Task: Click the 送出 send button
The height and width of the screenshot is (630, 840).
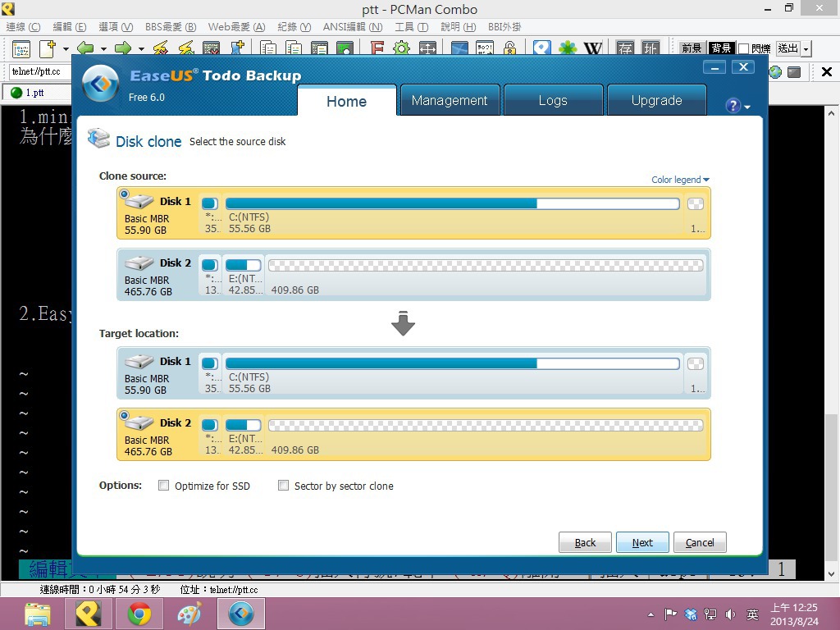Action: [x=788, y=48]
